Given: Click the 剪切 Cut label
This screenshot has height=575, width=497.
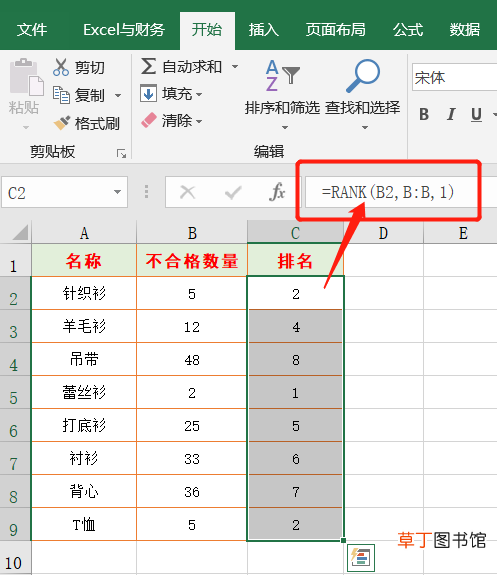Looking at the screenshot, I should click(x=90, y=67).
